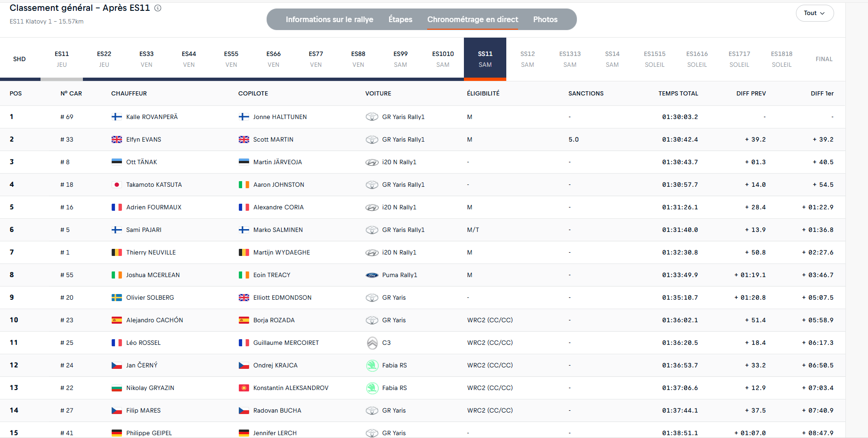Select the ES33 VEN stage tab
Viewport: 868px width, 438px height.
click(146, 59)
